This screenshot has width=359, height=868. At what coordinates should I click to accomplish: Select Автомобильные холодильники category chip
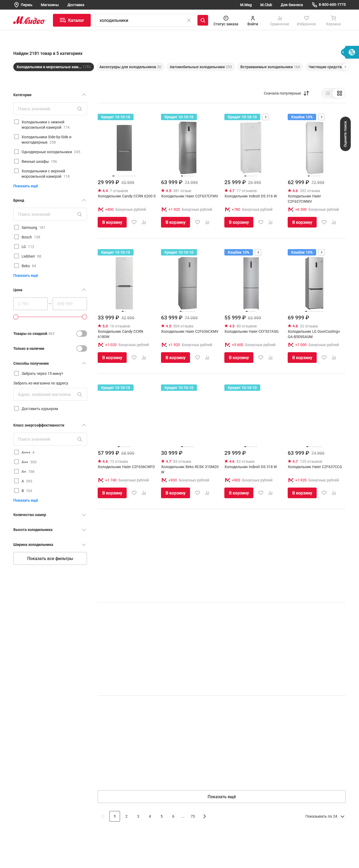click(201, 67)
